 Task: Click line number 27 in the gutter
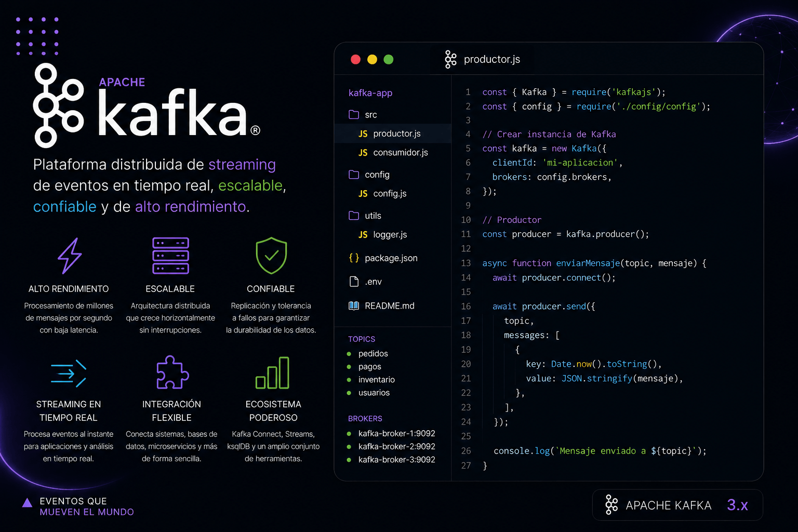coord(466,465)
